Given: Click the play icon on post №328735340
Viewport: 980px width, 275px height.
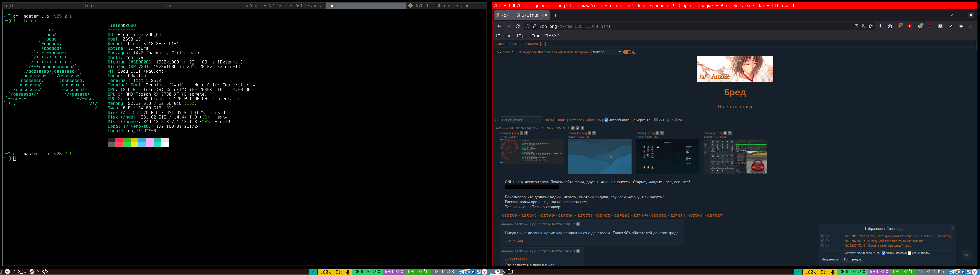Looking at the screenshot, I should point(583,128).
